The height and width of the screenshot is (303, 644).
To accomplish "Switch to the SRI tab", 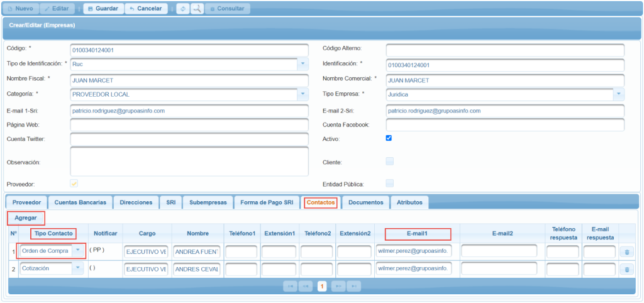I will (x=171, y=202).
